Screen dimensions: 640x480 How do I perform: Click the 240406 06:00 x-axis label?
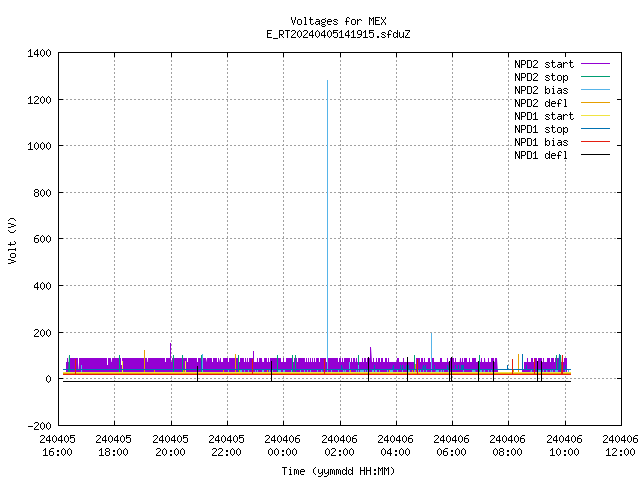pos(451,446)
